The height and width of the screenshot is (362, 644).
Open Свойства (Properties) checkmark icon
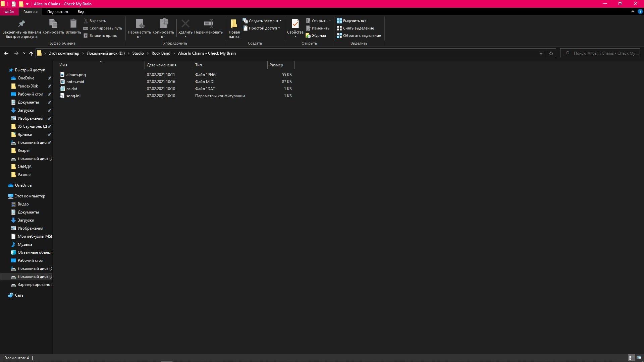coord(295,23)
